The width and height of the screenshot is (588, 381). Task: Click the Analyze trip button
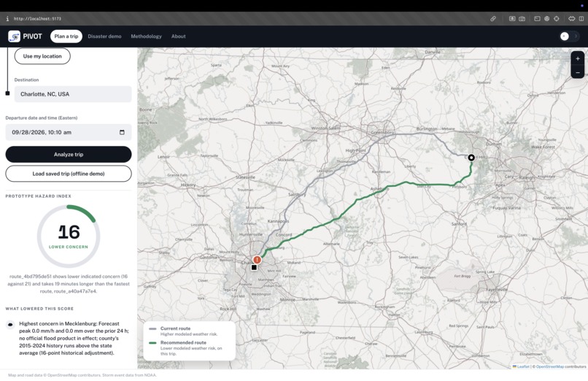pyautogui.click(x=69, y=155)
